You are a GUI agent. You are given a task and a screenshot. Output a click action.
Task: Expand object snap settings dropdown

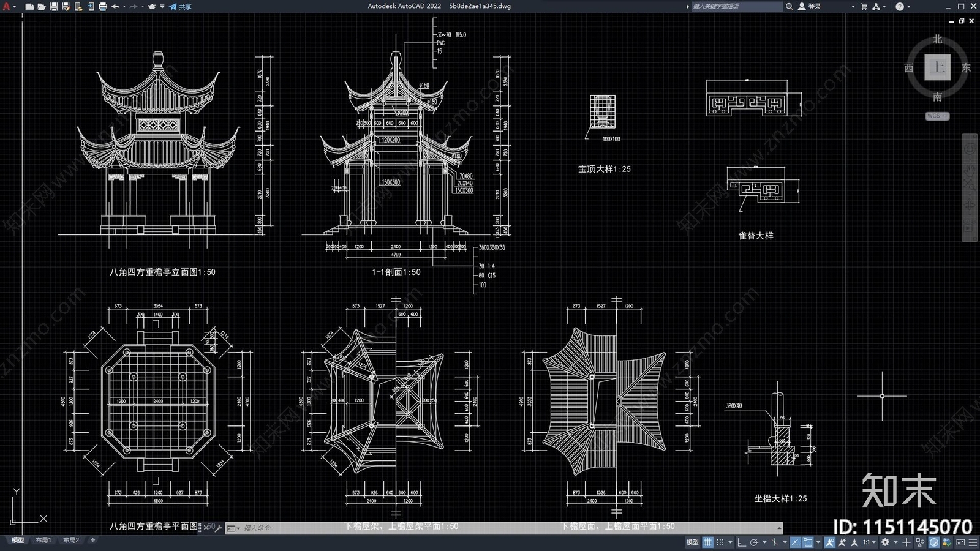tap(818, 542)
